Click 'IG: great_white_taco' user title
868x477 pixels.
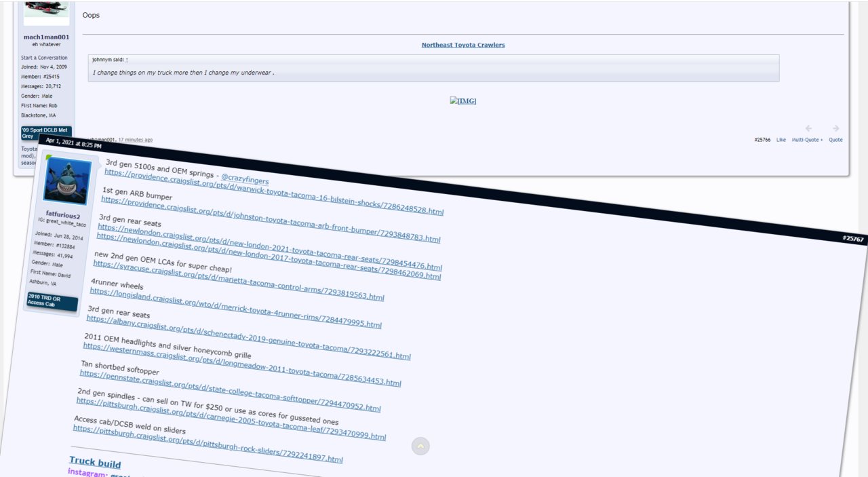click(62, 223)
